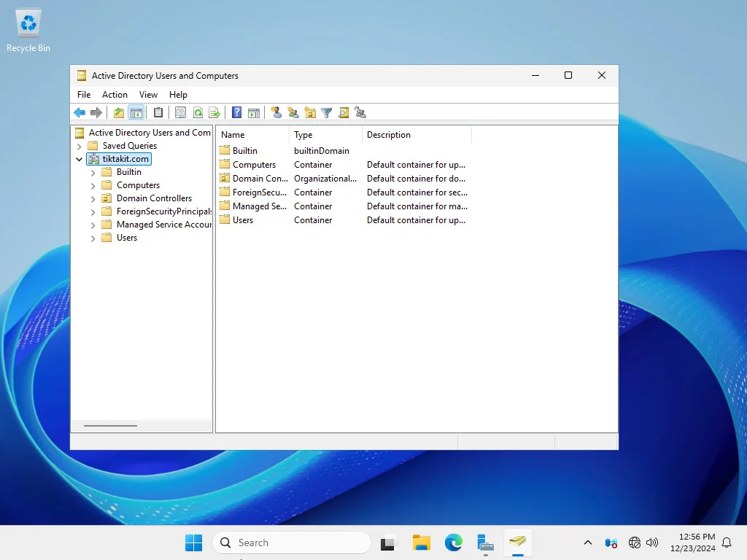Open the View menu

[148, 95]
